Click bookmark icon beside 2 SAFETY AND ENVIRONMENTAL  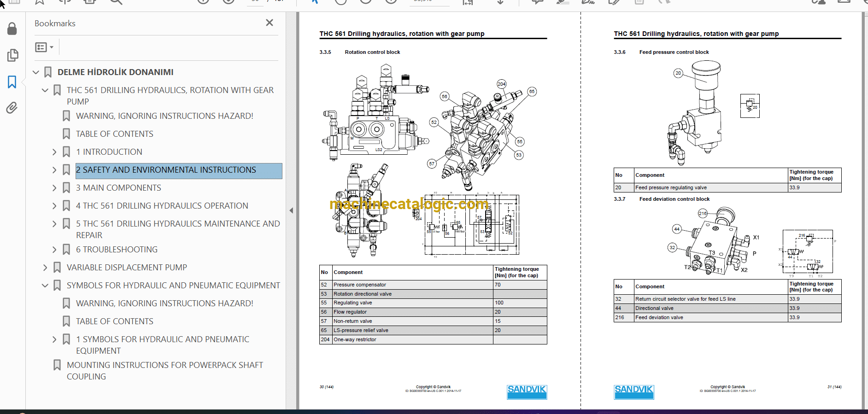pos(66,170)
